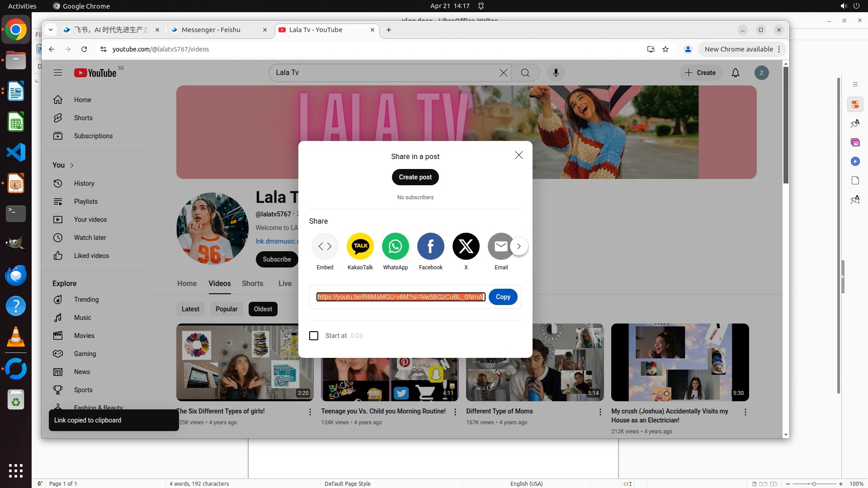868x488 pixels.
Task: Enable the Start at checkbox
Action: click(x=314, y=336)
